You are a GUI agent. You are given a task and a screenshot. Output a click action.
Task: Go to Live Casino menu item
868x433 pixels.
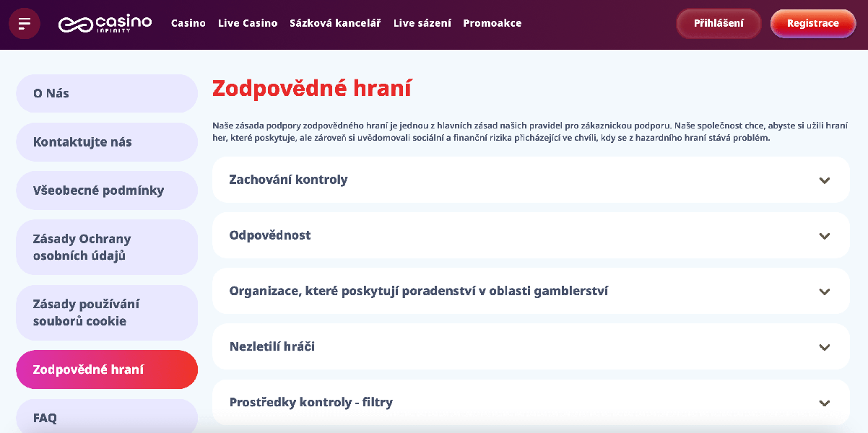(x=248, y=23)
